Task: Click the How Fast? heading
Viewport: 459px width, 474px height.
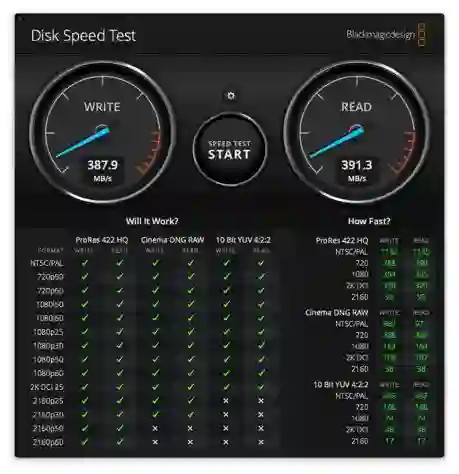Action: (x=369, y=221)
